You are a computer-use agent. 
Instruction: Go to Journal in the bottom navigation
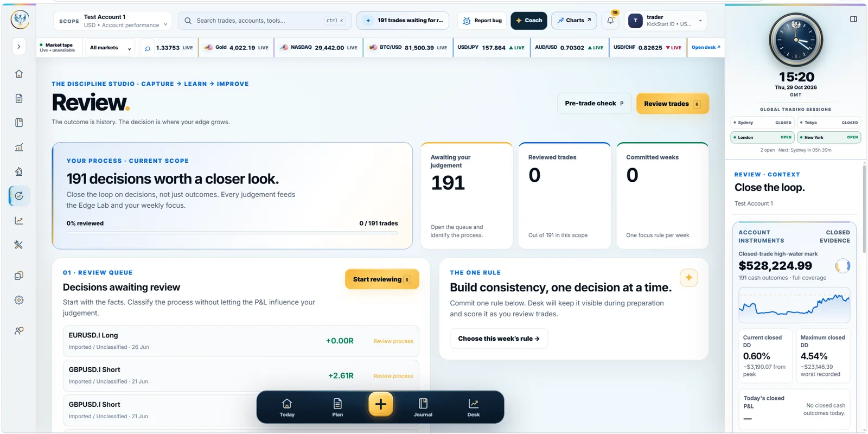coord(423,407)
